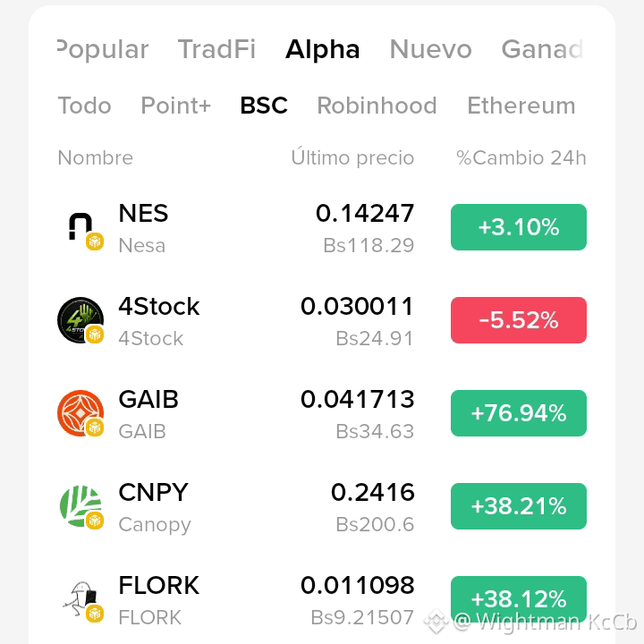644x644 pixels.
Task: Tap the -5.52% change badge for 4Stock
Action: point(518,320)
